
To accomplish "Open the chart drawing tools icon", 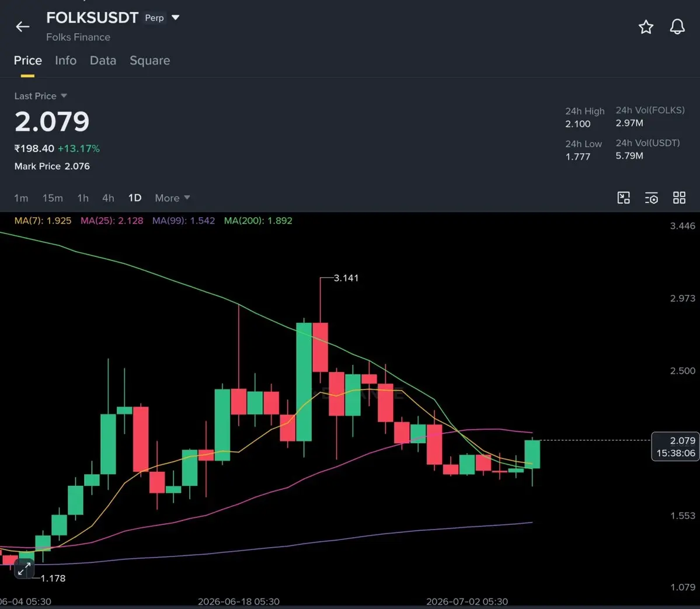I will [623, 198].
